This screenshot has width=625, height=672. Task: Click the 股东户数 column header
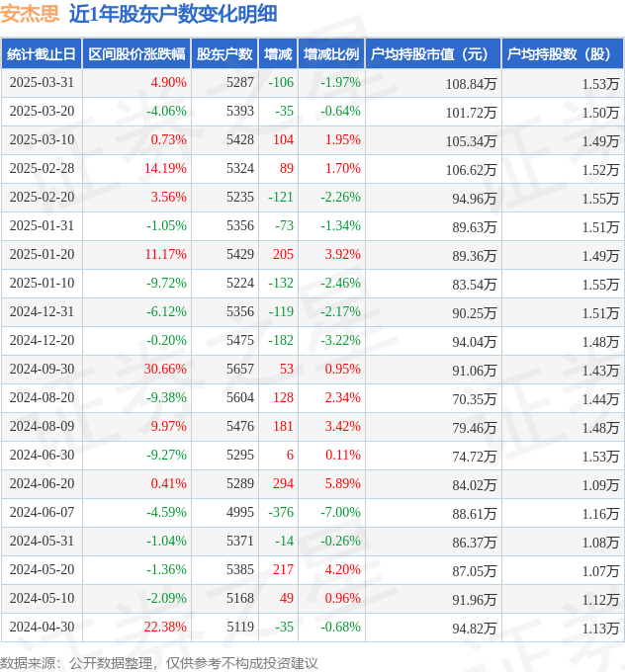[x=224, y=54]
